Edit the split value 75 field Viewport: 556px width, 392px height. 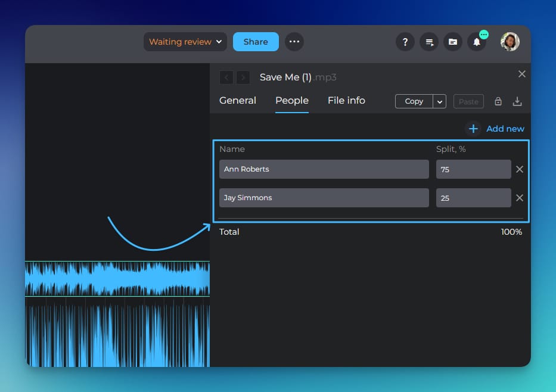pos(473,169)
